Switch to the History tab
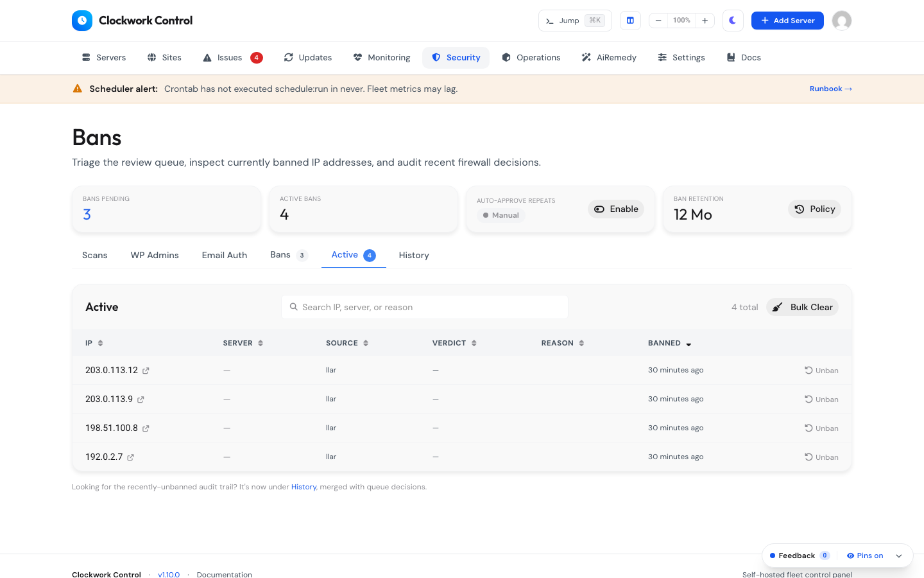This screenshot has width=924, height=578. (414, 255)
